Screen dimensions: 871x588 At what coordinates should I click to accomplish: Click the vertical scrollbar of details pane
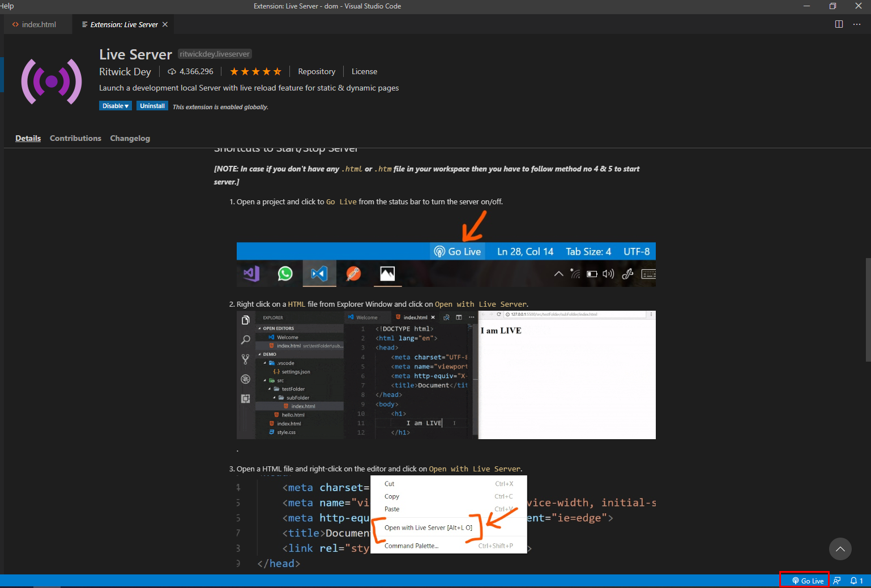point(868,310)
